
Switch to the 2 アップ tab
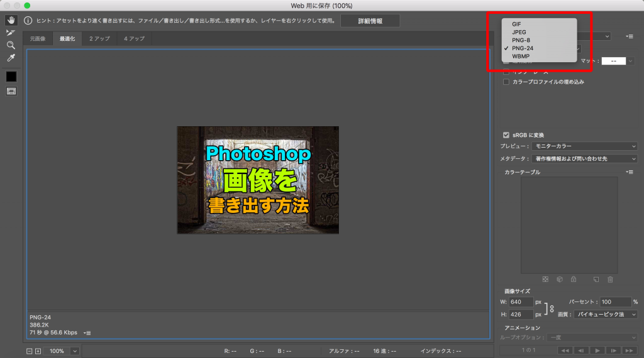point(100,38)
